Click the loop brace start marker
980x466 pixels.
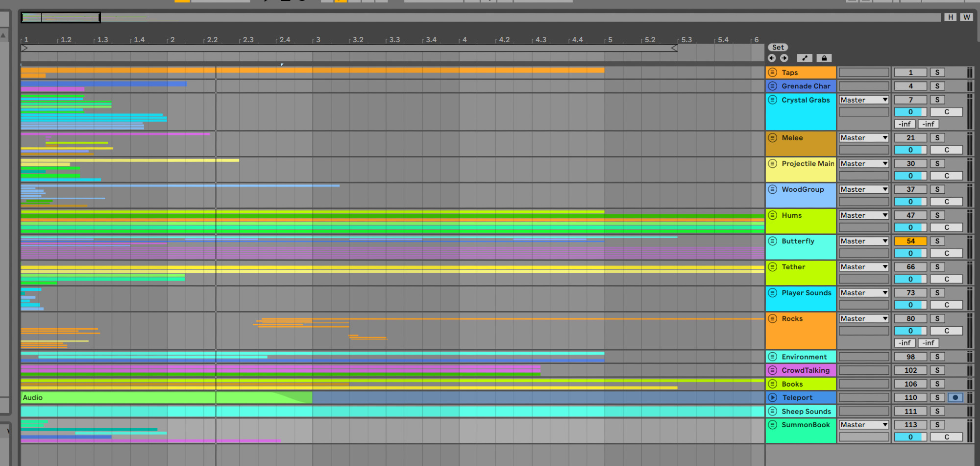click(x=24, y=48)
